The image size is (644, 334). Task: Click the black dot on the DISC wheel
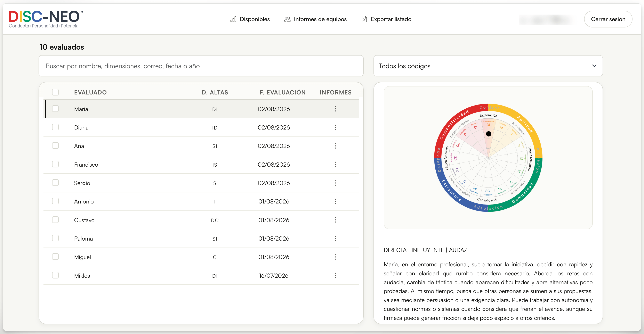pyautogui.click(x=488, y=134)
